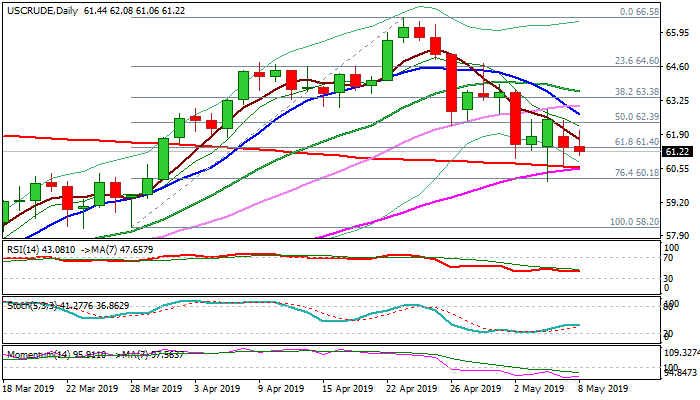Select the 23.6 64.60 Fibonacci level label
This screenshot has width=700, height=400.
point(636,61)
